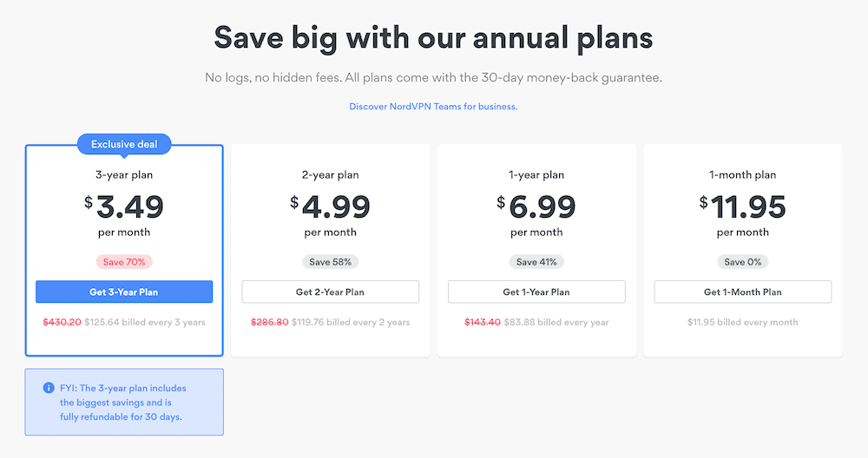Click the Save 58% badge
The width and height of the screenshot is (868, 458).
[330, 262]
